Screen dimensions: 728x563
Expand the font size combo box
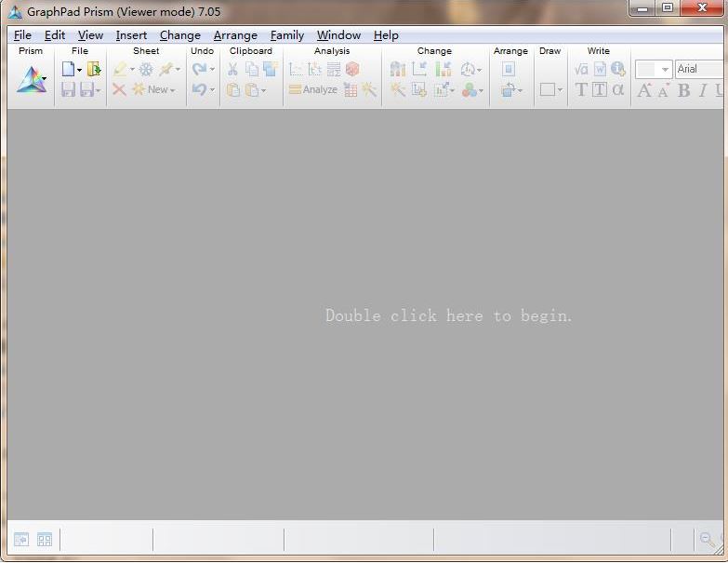(x=665, y=70)
